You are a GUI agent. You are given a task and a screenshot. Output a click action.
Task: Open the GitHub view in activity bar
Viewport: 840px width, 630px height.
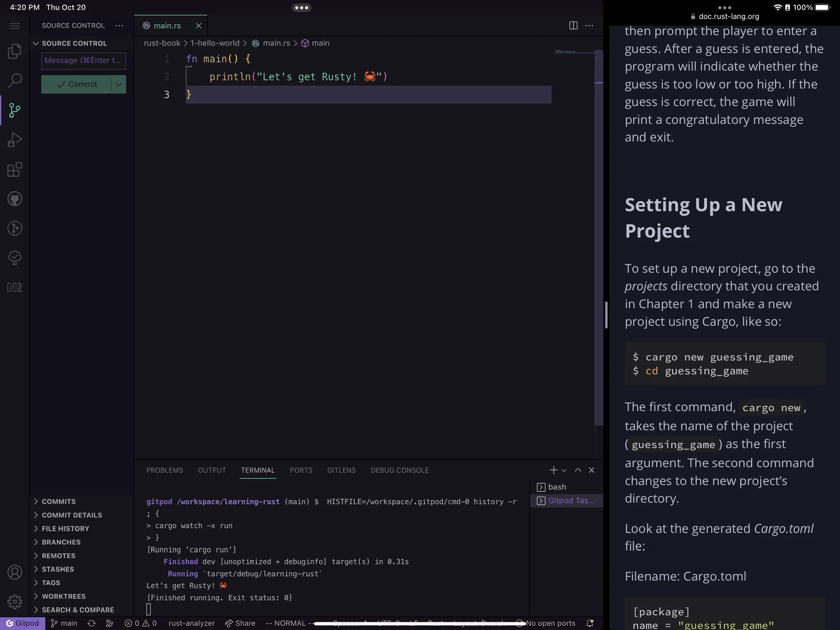(x=15, y=199)
